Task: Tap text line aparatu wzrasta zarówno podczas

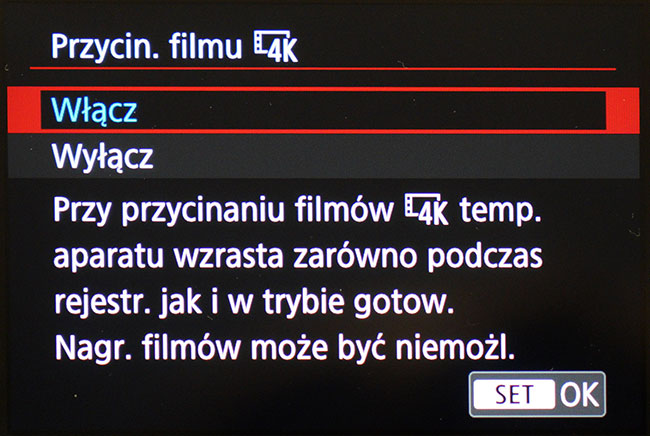Action: point(298,257)
